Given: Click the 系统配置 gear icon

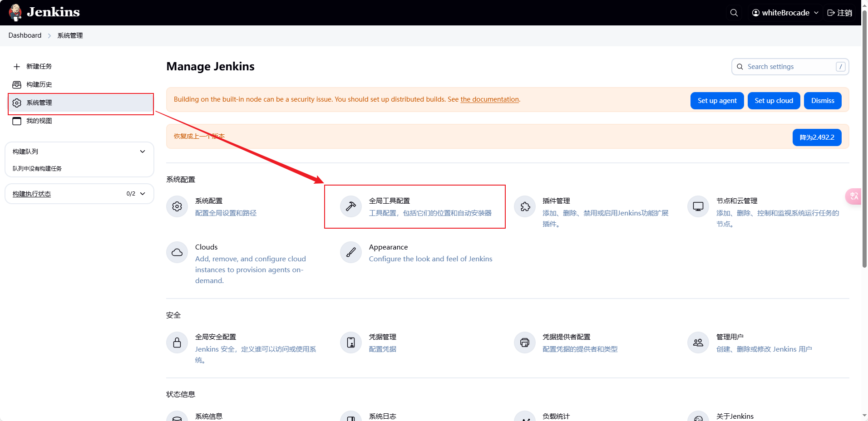Looking at the screenshot, I should 177,206.
